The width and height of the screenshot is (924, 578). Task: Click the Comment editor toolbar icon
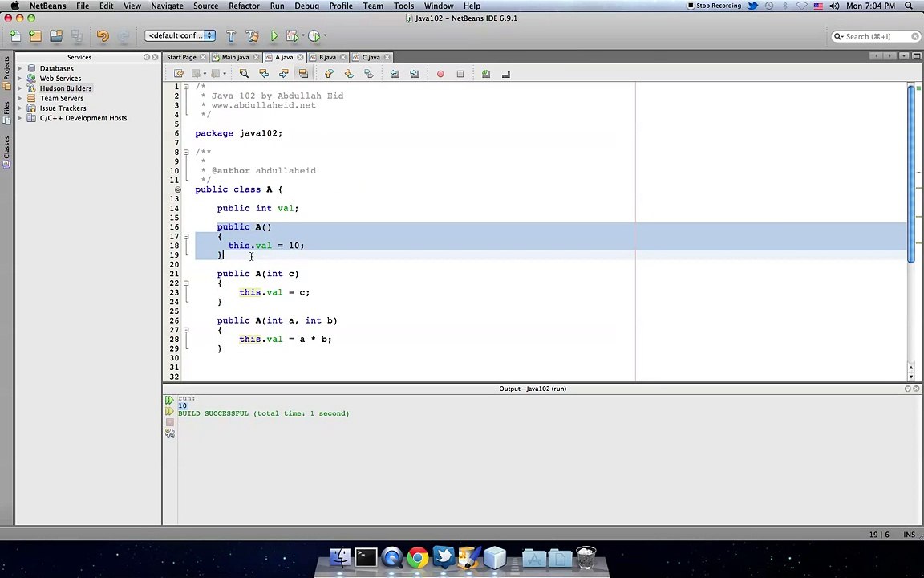(x=486, y=74)
